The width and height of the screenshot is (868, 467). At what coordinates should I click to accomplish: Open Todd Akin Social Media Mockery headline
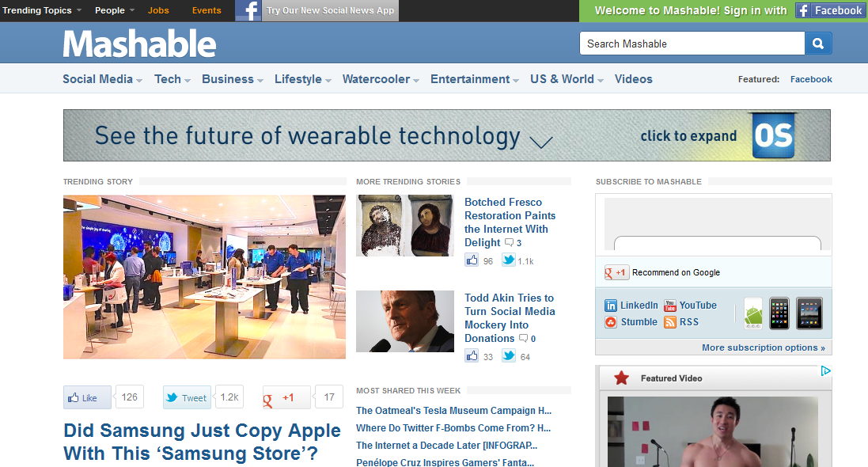click(x=510, y=318)
